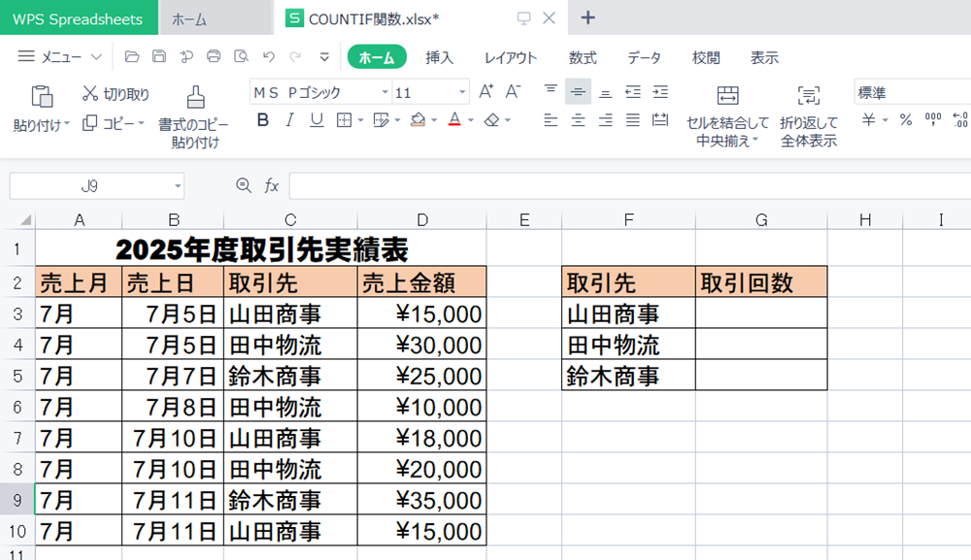Click the Print icon in quick toolbar
Viewport: 971px width, 560px height.
214,57
